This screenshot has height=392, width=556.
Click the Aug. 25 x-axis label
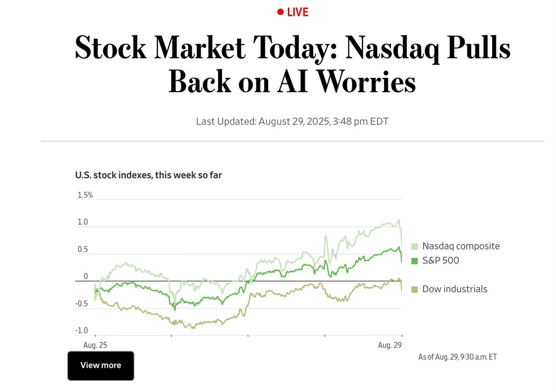click(x=95, y=345)
